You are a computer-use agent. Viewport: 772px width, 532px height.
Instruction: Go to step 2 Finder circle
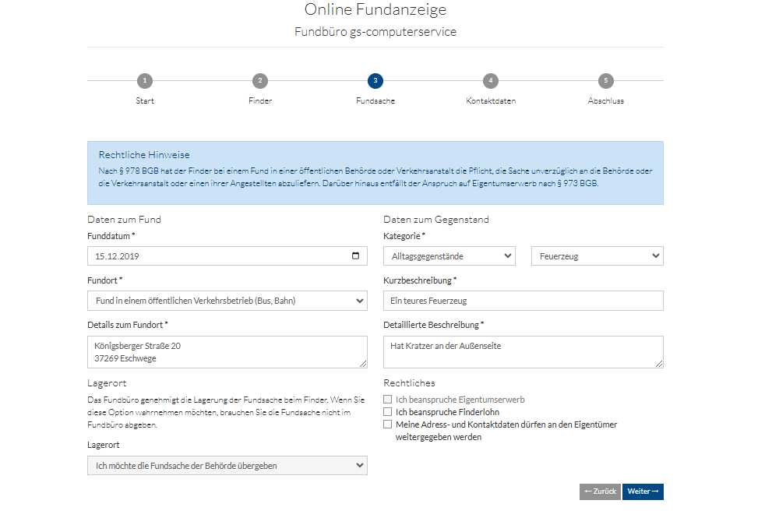pyautogui.click(x=259, y=81)
